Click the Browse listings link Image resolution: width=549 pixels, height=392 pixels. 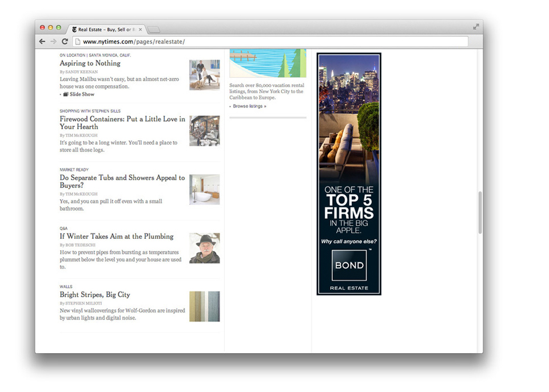click(249, 106)
